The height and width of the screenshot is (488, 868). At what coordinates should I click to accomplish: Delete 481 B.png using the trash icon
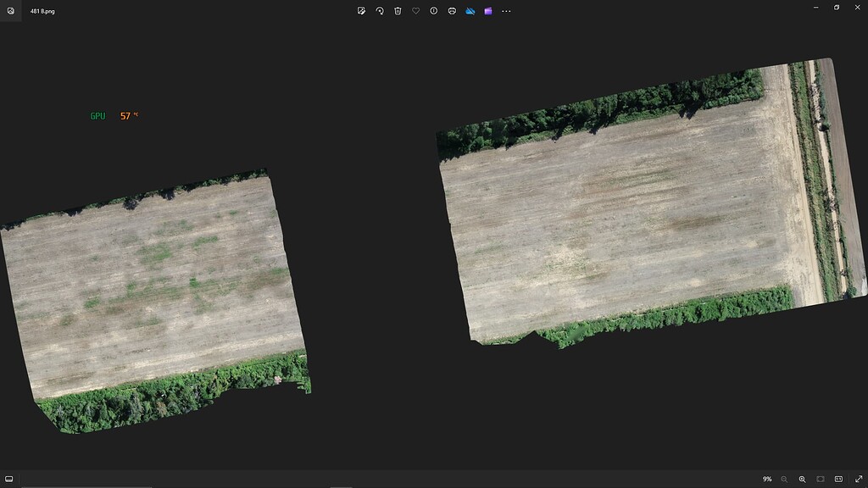[x=397, y=11]
